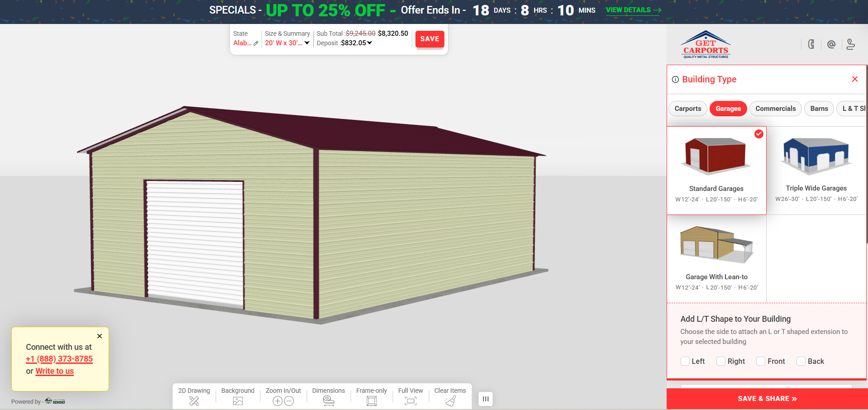
Task: Follow the VIEW DETAILS link
Action: pyautogui.click(x=633, y=10)
